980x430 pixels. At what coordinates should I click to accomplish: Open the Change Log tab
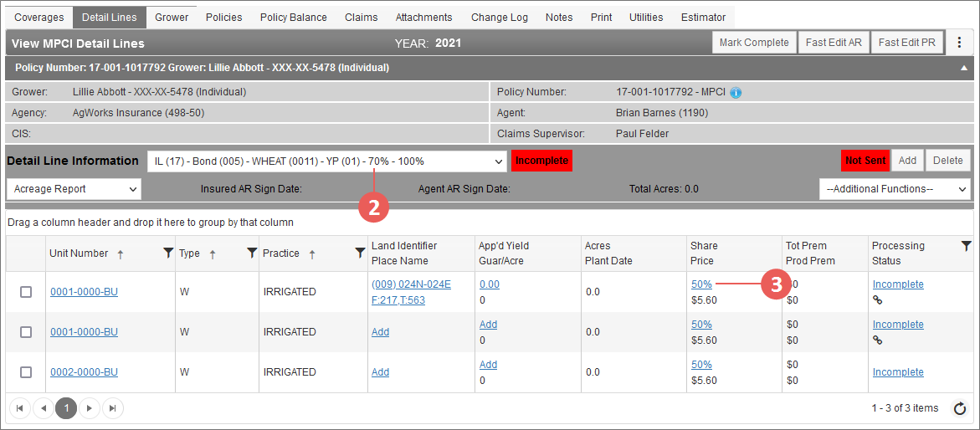500,18
